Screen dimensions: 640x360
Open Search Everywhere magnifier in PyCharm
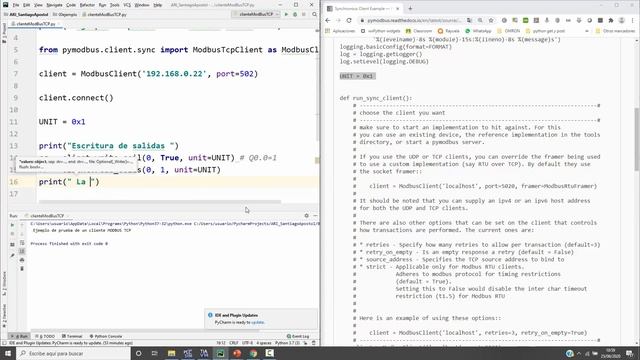point(314,14)
